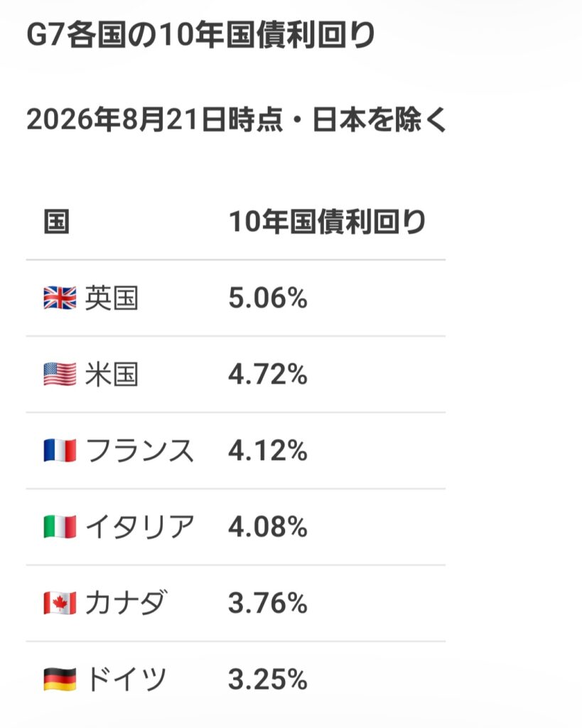This screenshot has height=728, width=582.
Task: Click the G7各国の10年国債利回り title
Action: tap(201, 36)
